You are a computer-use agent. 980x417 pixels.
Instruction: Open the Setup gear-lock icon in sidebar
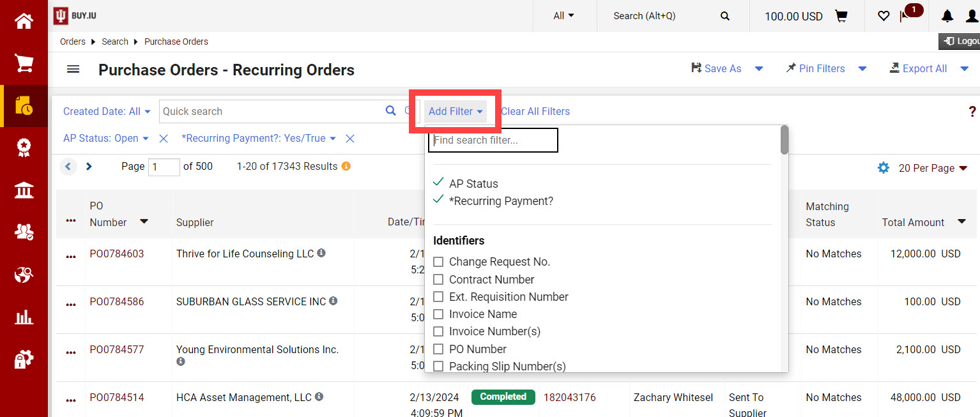click(x=24, y=360)
